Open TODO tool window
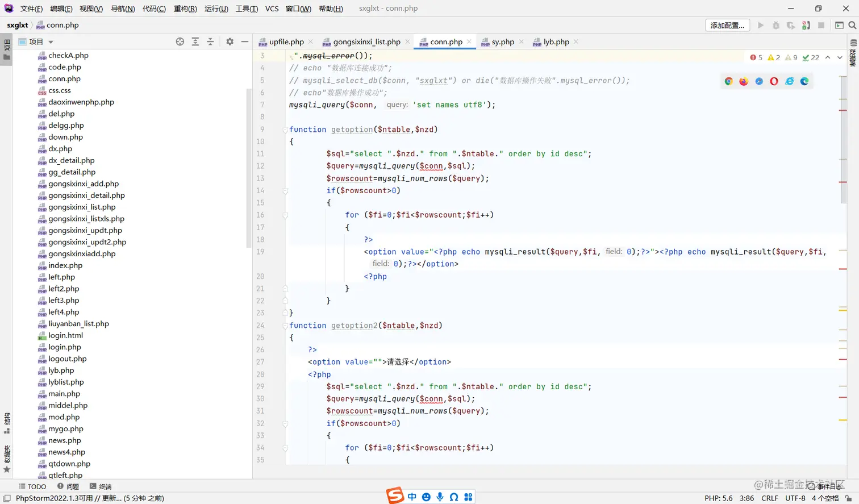This screenshot has width=859, height=504. [x=32, y=486]
